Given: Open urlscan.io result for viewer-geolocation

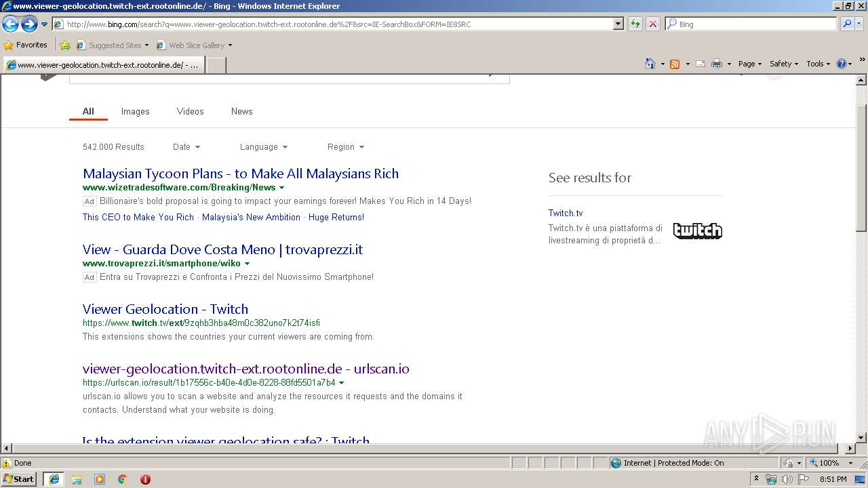Looking at the screenshot, I should 246,369.
